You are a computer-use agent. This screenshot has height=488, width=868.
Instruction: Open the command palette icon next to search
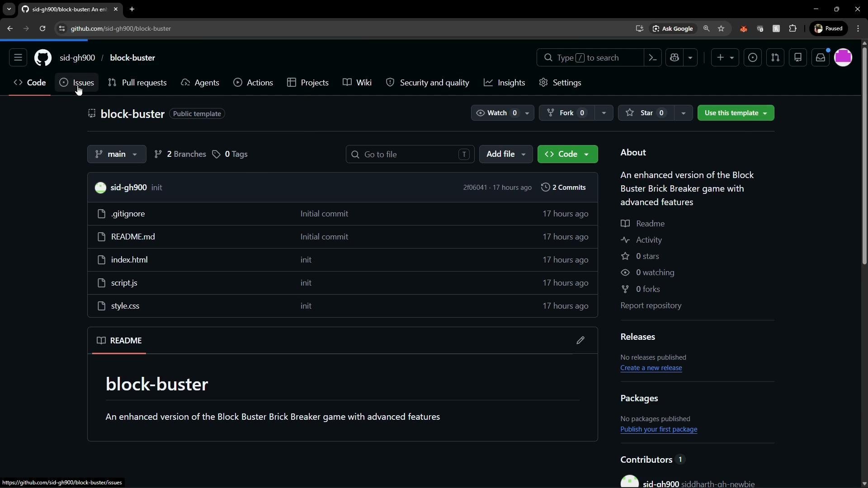pyautogui.click(x=652, y=58)
